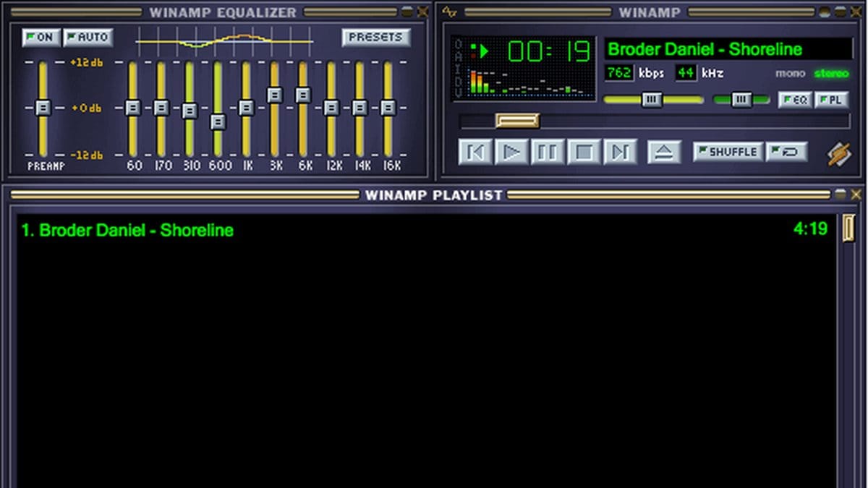868x488 pixels.
Task: Click the WINAMP EQUALIZER title text
Action: click(223, 13)
